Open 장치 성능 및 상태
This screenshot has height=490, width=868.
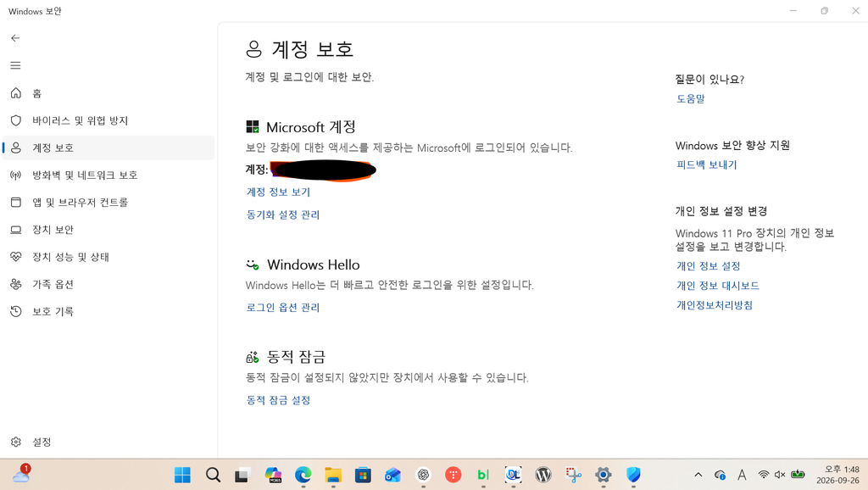(x=108, y=256)
